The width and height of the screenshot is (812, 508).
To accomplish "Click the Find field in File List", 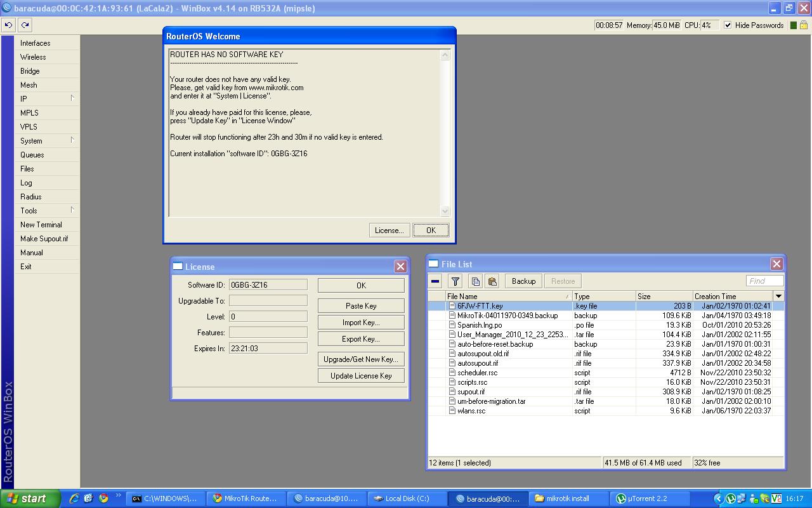I will coord(764,281).
